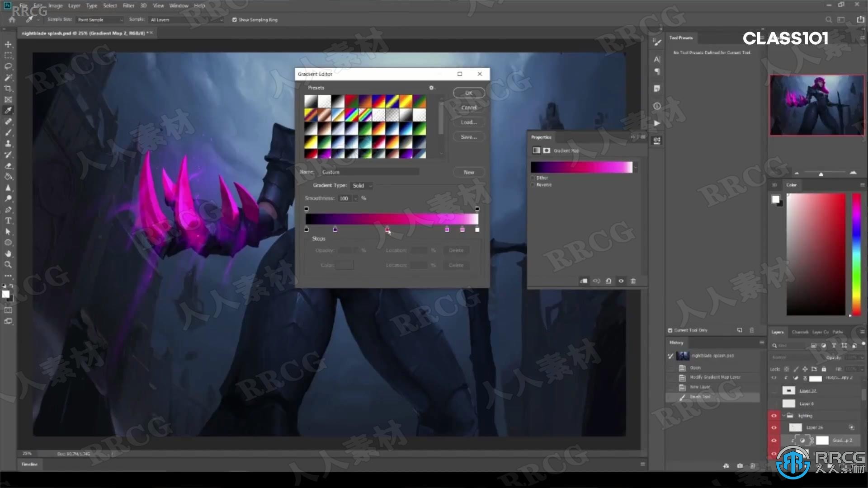This screenshot has width=868, height=488.
Task: Open the Window menu
Action: 179,6
